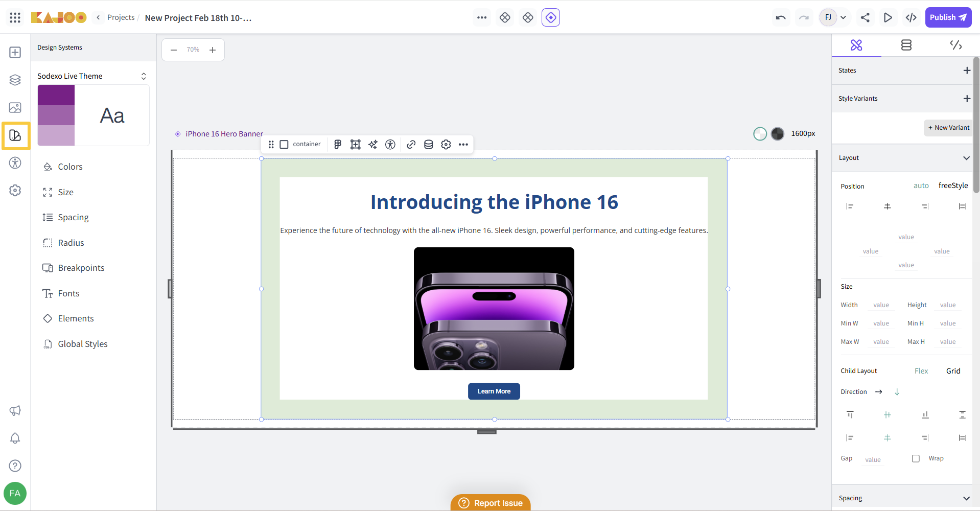The image size is (980, 511).
Task: Click the redo arrow
Action: (x=804, y=17)
